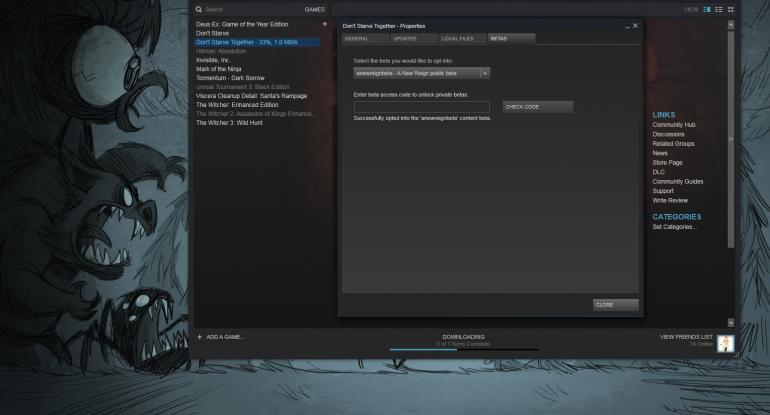
Task: Click the beta access code field
Action: click(421, 107)
